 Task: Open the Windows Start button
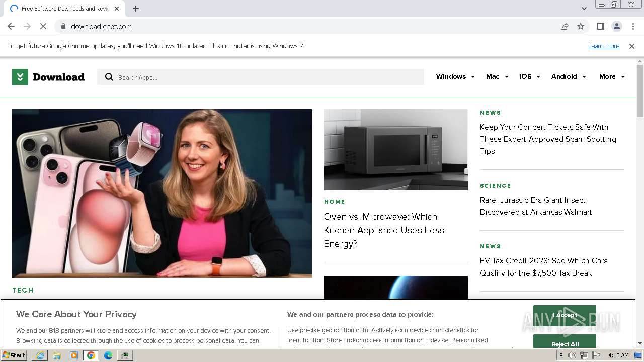pos(14,355)
